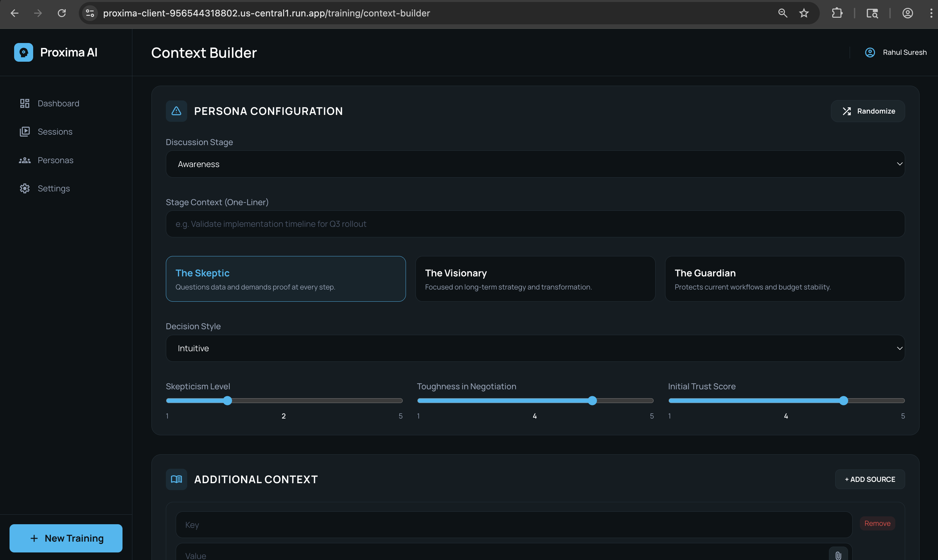Click the Rahul Suresh profile avatar
Viewport: 938px width, 560px height.
(x=870, y=53)
